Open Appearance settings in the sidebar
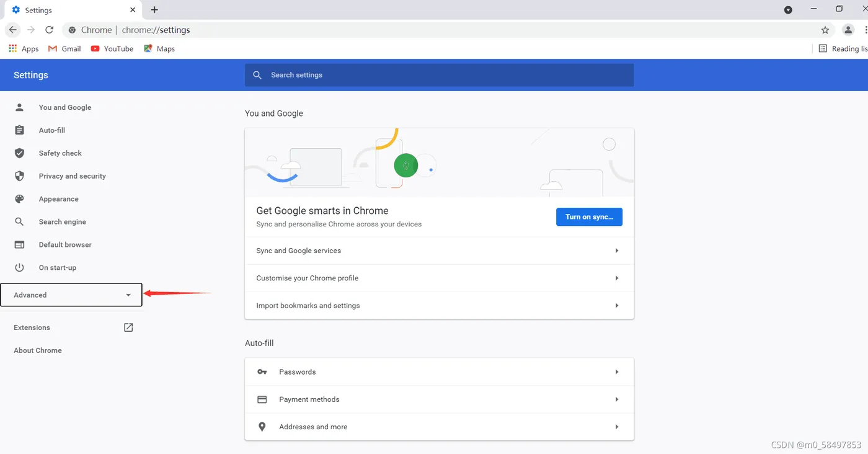Viewport: 868px width, 454px height. [58, 199]
